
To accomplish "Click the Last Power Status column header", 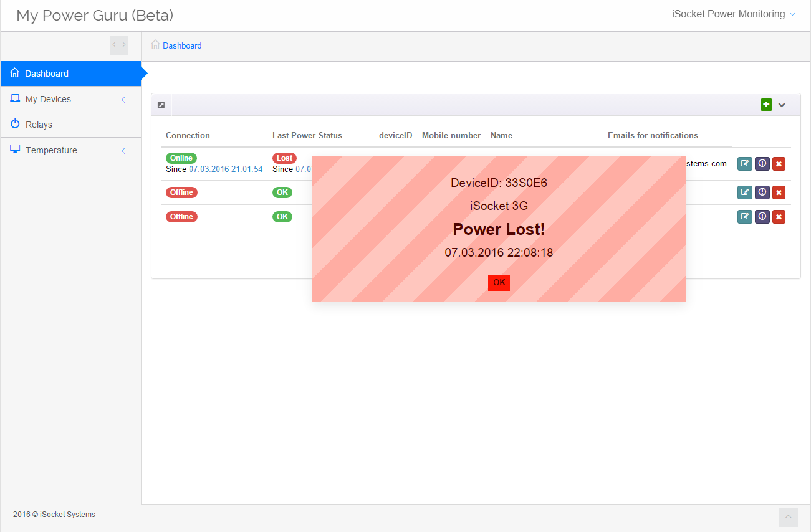I will pos(307,135).
